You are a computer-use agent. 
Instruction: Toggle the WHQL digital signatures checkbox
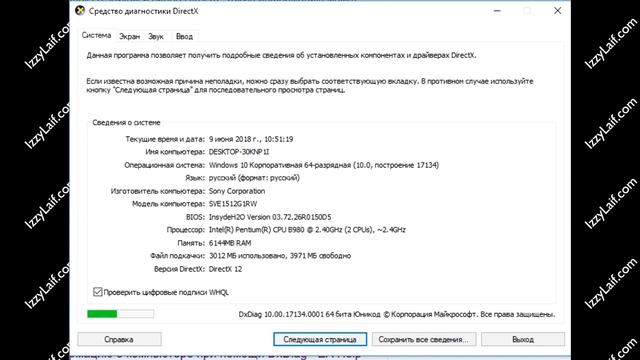coord(97,292)
